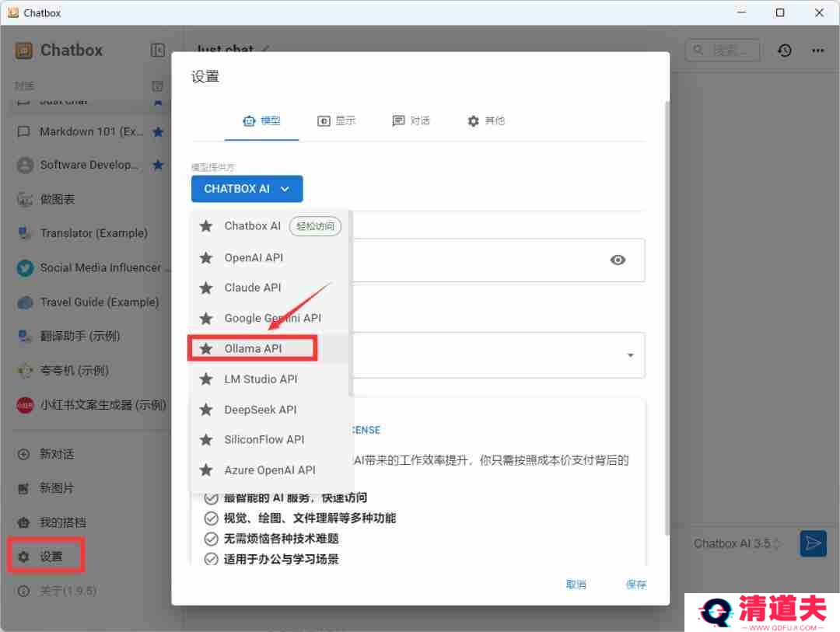This screenshot has width=840, height=632.
Task: Open Travel Guide (Example) conversation
Action: 89,302
